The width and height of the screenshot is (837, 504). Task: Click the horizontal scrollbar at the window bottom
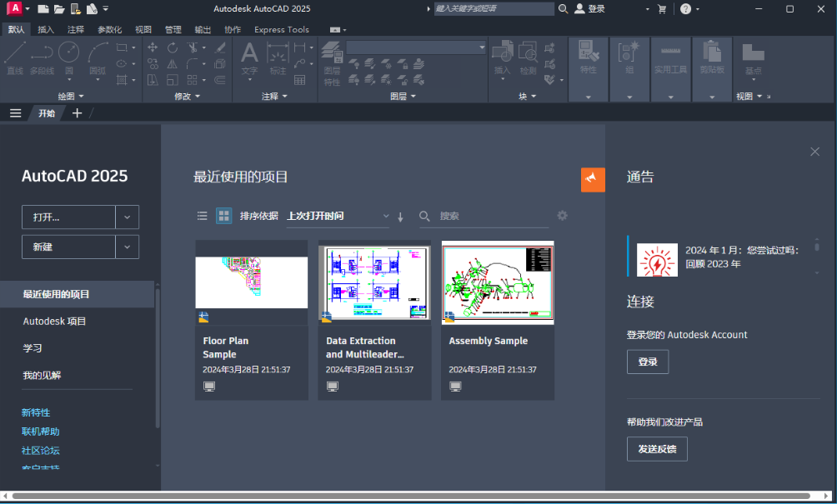click(411, 497)
